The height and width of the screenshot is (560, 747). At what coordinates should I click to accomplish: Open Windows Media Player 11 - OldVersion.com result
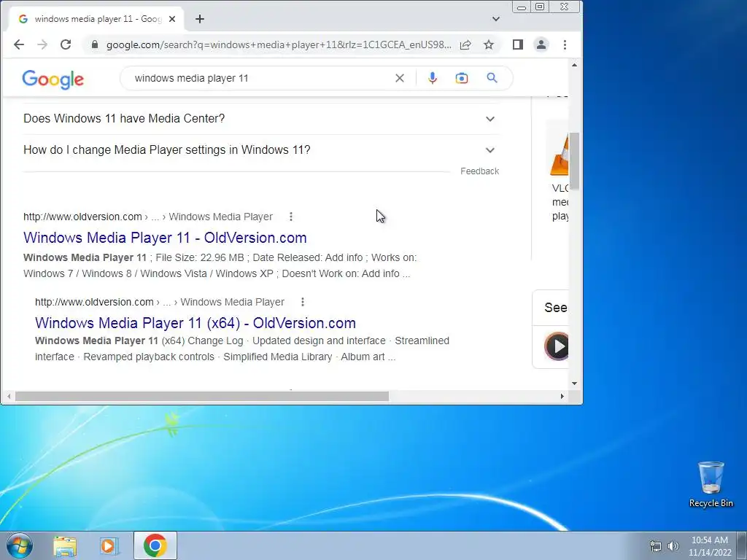[165, 238]
